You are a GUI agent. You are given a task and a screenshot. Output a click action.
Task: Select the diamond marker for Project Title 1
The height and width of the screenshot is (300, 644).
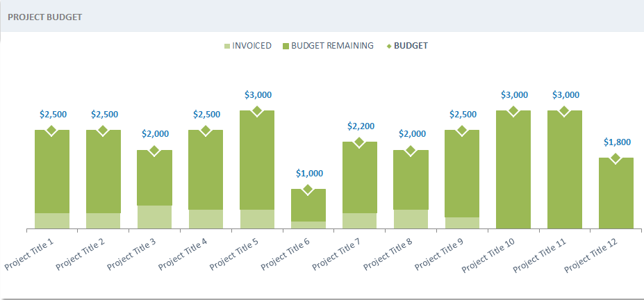pyautogui.click(x=51, y=131)
